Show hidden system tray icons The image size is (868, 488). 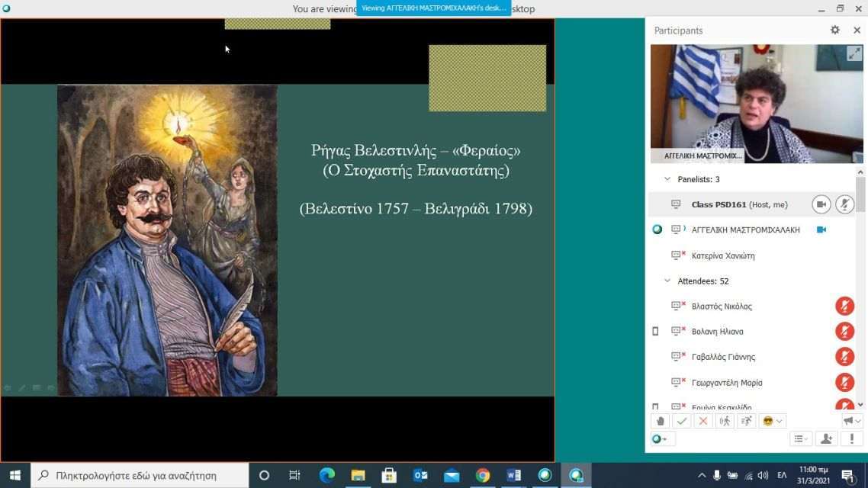pos(702,475)
